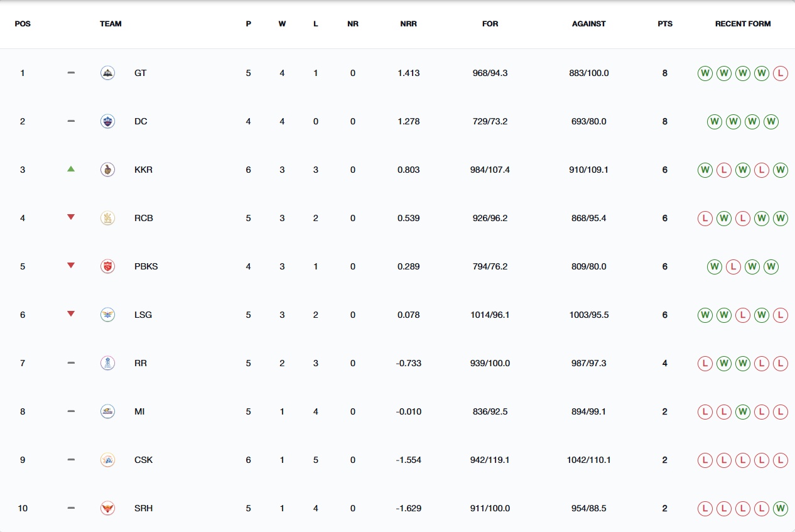The image size is (795, 532).
Task: Open the LSG team logo
Action: (108, 315)
